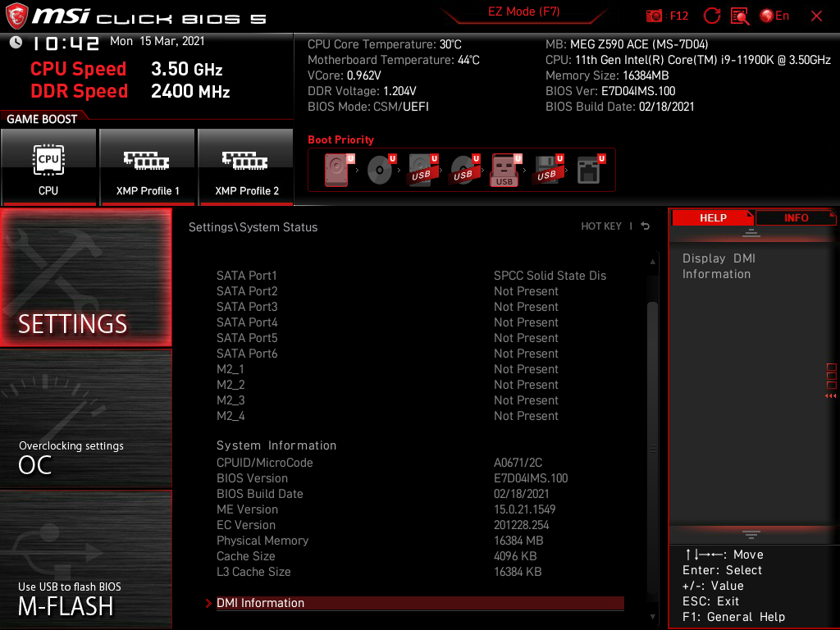Switch to the INFO tab
This screenshot has width=840, height=630.
coord(796,217)
